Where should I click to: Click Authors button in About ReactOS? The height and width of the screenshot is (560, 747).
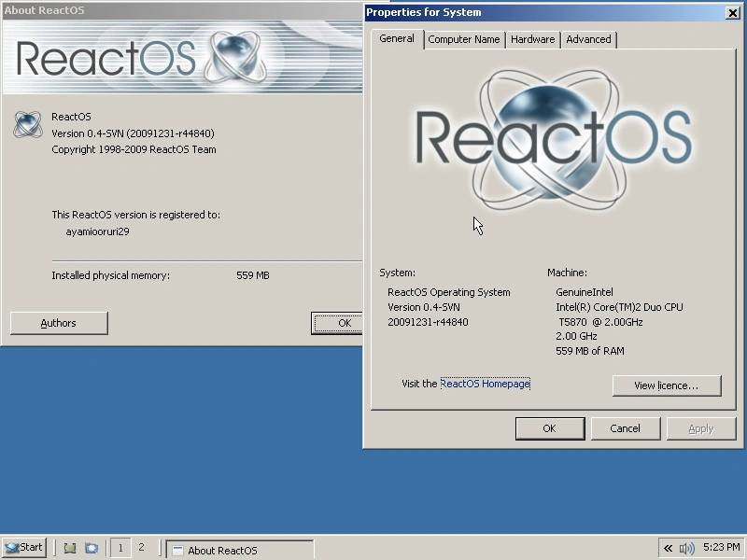pyautogui.click(x=59, y=323)
